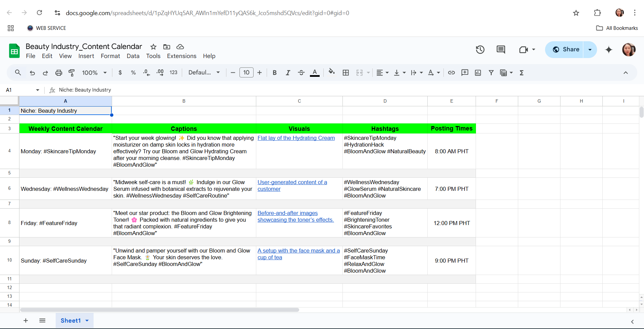Open the WEB SERVICE bookmark
This screenshot has height=329, width=644.
click(x=47, y=28)
